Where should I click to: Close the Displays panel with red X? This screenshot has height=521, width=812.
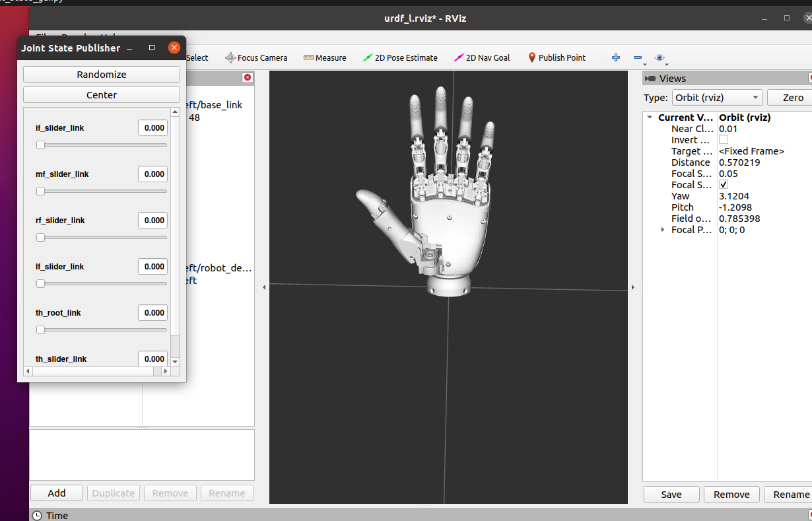click(x=248, y=78)
